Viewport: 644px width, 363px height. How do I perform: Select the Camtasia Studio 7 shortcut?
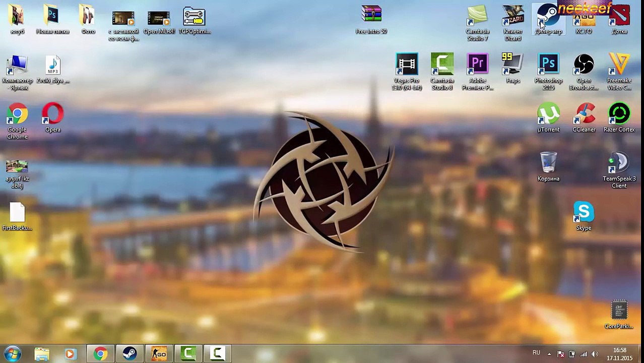pyautogui.click(x=477, y=23)
